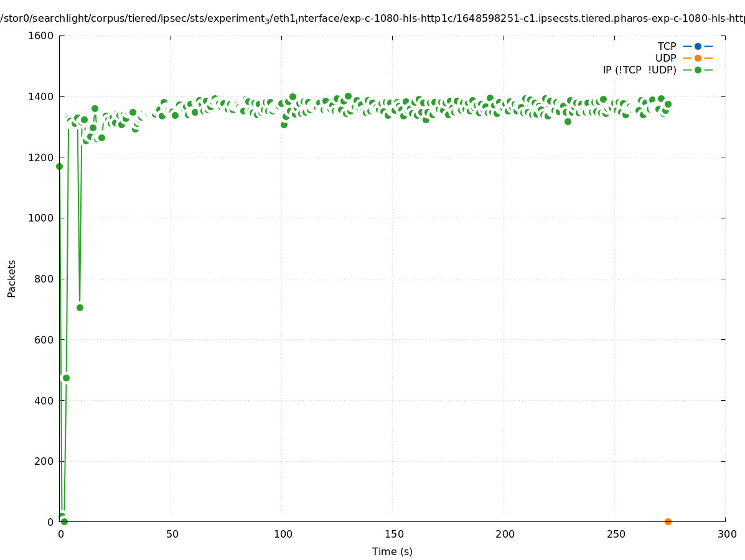The width and height of the screenshot is (745, 560).
Task: Click the file path title at the top
Action: click(372, 19)
